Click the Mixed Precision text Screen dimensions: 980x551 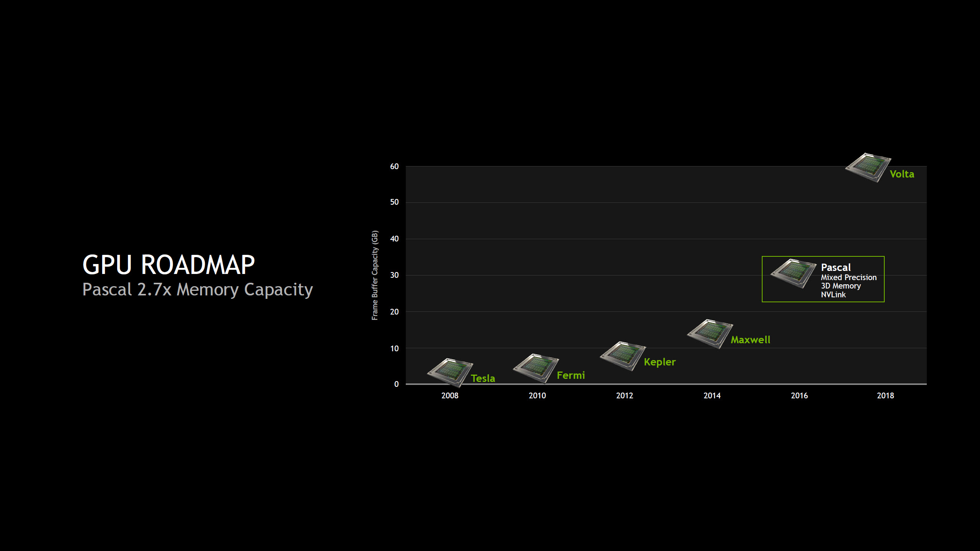click(848, 277)
